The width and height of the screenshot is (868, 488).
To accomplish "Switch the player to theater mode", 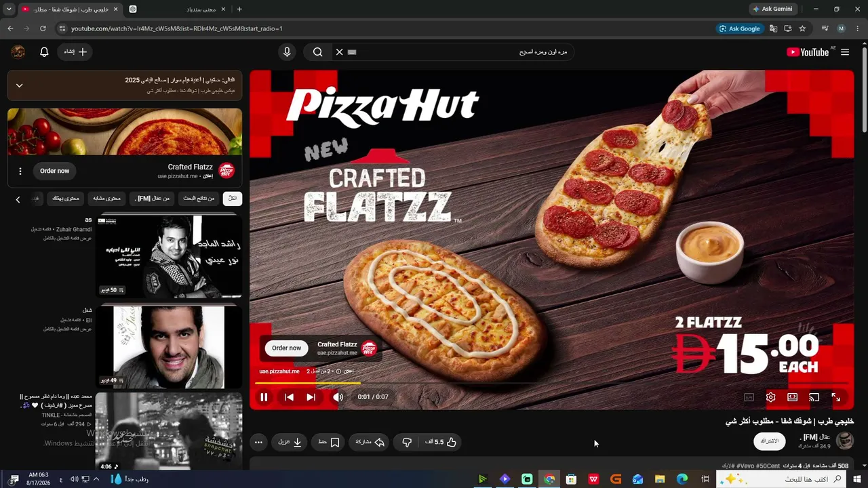I will coord(792,397).
